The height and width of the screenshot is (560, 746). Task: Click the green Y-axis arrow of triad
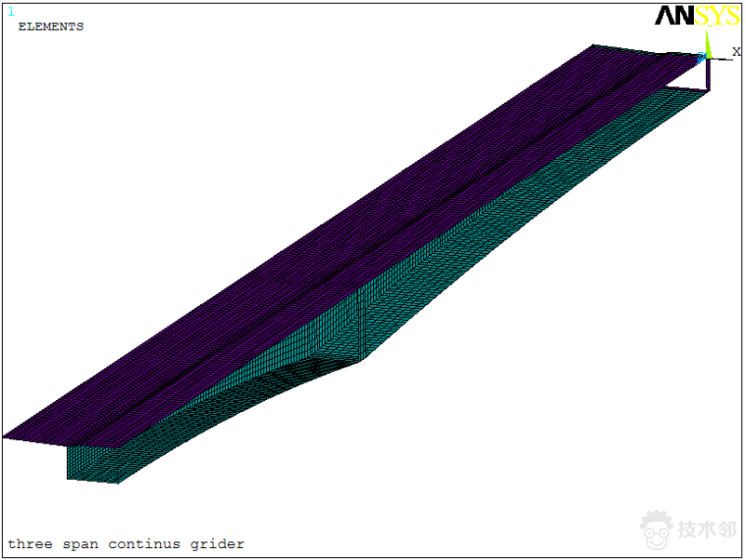(707, 44)
